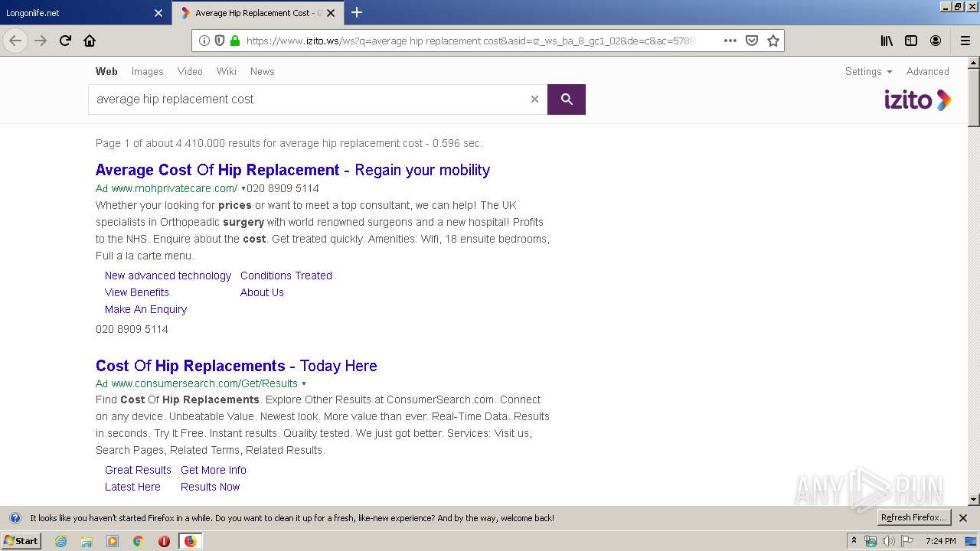Viewport: 980px width, 551px height.
Task: Open Firefox account icon
Action: point(936,41)
